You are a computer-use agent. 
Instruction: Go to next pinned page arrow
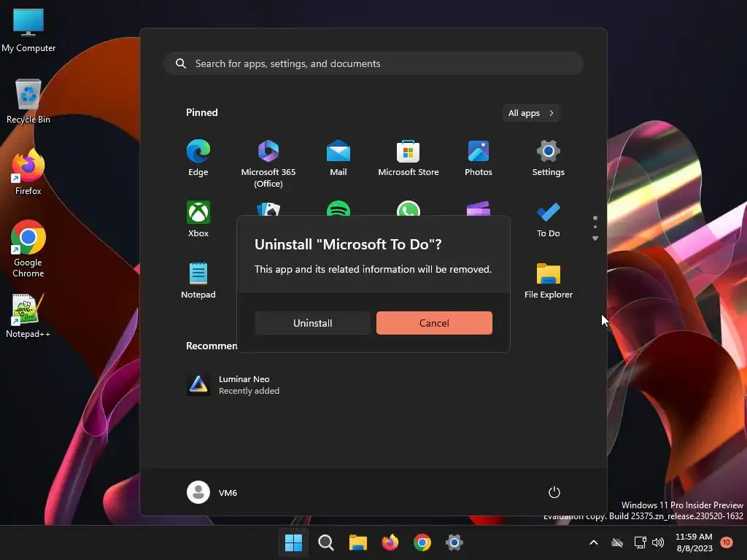point(595,238)
